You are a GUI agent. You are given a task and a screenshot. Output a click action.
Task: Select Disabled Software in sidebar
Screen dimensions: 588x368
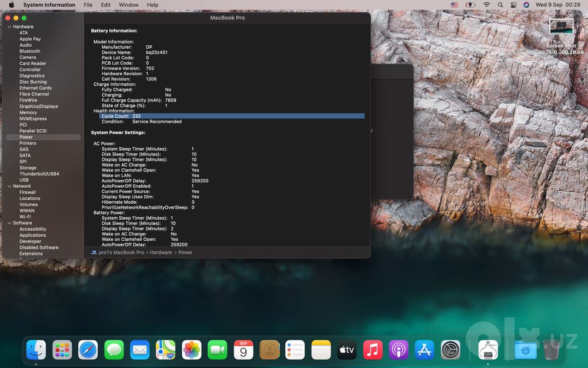pos(39,247)
